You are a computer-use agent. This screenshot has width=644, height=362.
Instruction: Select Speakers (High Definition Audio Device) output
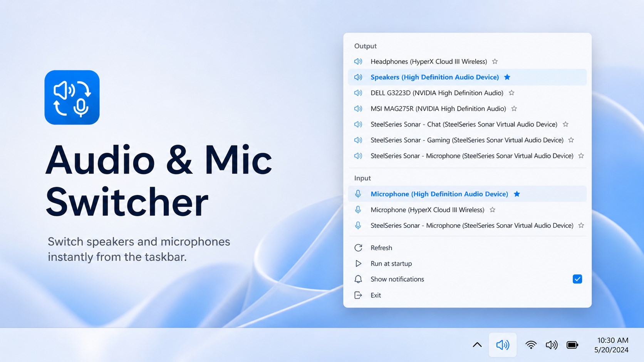click(x=467, y=77)
